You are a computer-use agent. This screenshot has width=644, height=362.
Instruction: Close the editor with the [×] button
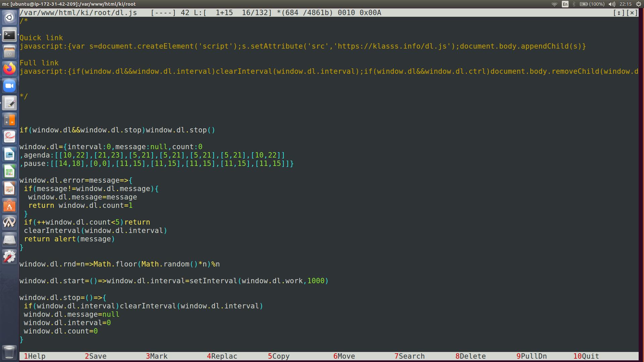(632, 13)
